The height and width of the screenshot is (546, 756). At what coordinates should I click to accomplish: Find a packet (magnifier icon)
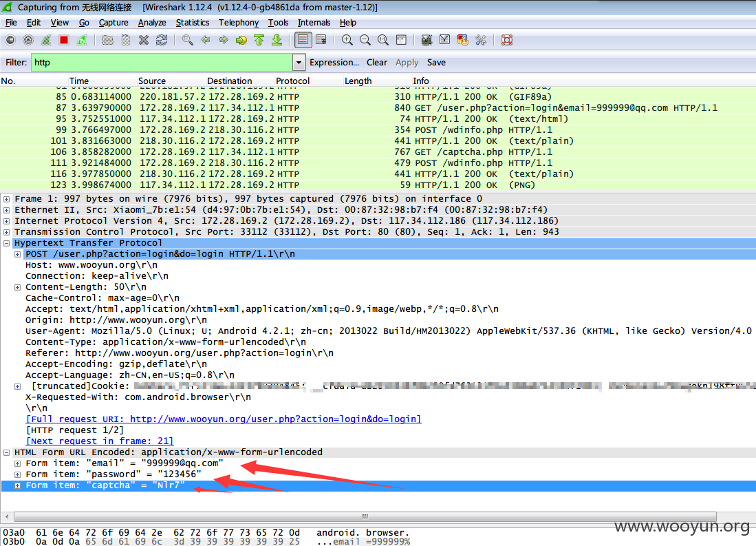(x=188, y=40)
